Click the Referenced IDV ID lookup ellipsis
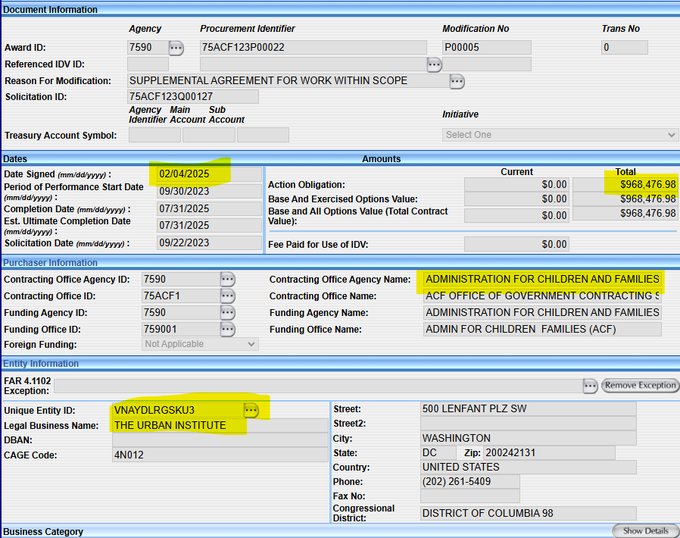 [x=434, y=64]
